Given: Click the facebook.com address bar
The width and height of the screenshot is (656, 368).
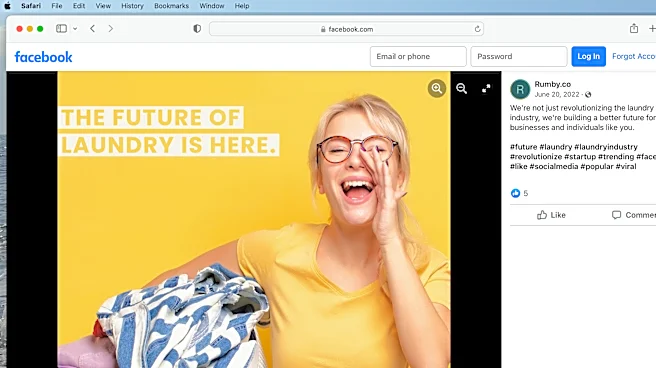Looking at the screenshot, I should (x=346, y=29).
